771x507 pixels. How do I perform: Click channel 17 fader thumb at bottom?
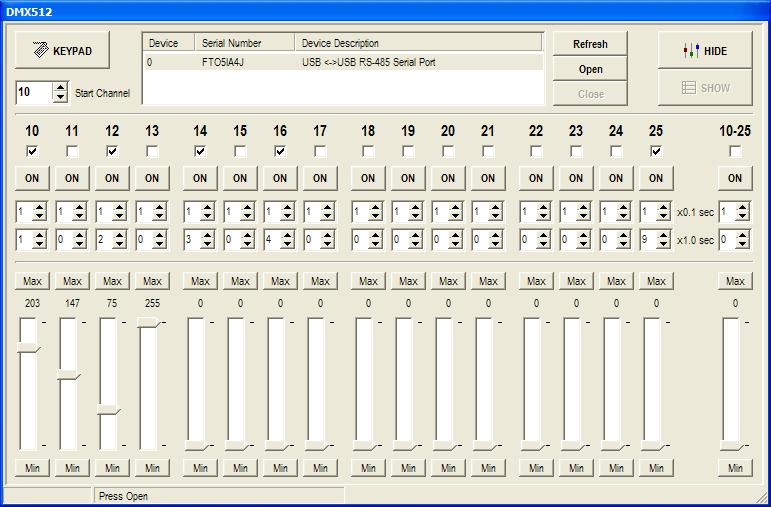click(316, 446)
